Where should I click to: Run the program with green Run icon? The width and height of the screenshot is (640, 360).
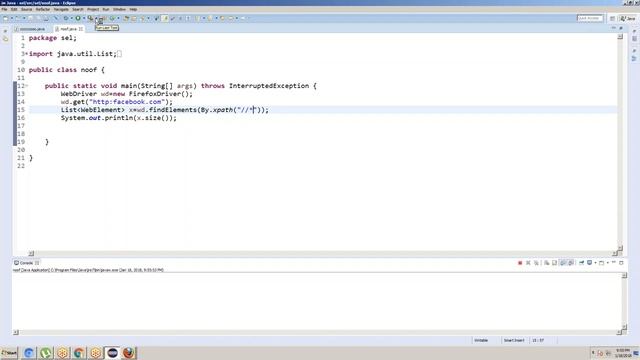(78, 18)
